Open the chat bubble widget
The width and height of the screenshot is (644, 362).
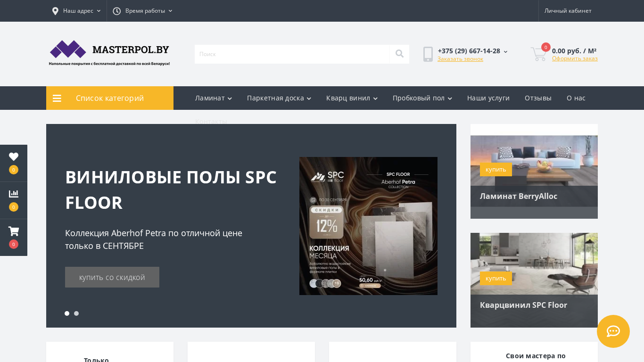(x=613, y=331)
